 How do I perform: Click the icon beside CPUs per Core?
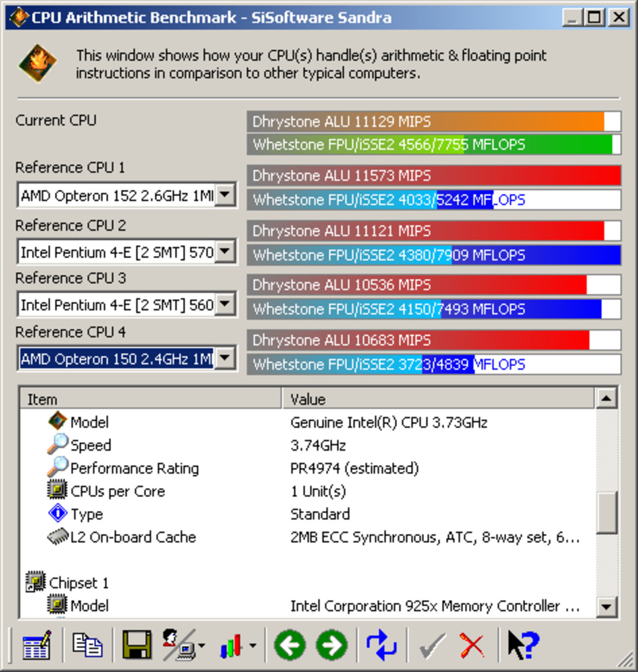click(57, 490)
